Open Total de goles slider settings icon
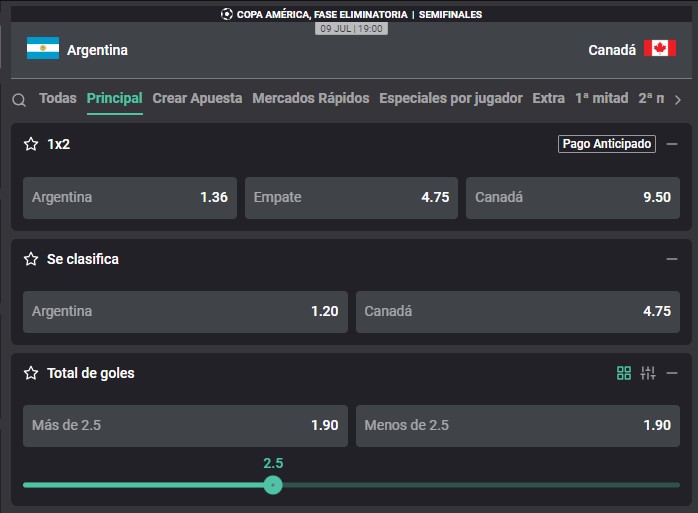The image size is (698, 513). point(648,373)
